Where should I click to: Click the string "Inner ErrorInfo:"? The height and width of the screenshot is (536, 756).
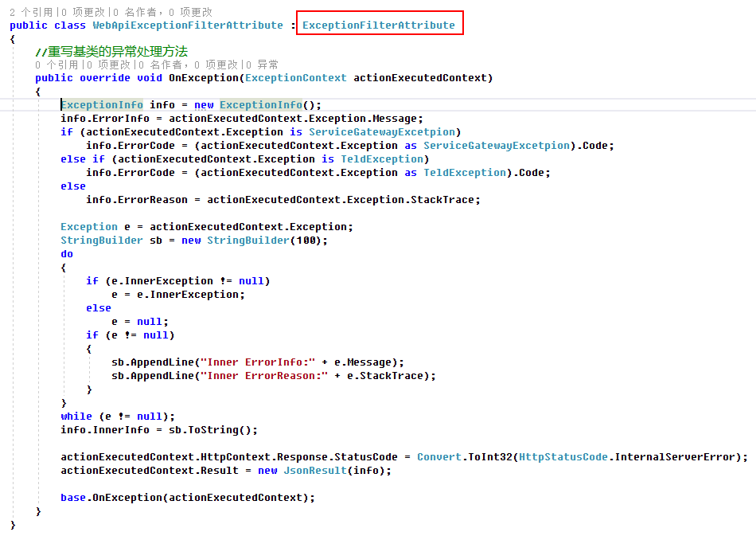tap(258, 362)
